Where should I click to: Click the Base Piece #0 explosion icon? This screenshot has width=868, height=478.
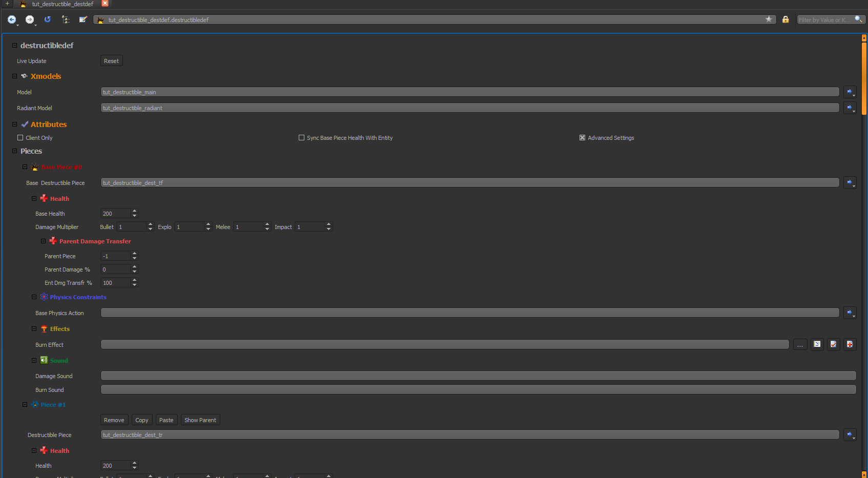click(35, 167)
